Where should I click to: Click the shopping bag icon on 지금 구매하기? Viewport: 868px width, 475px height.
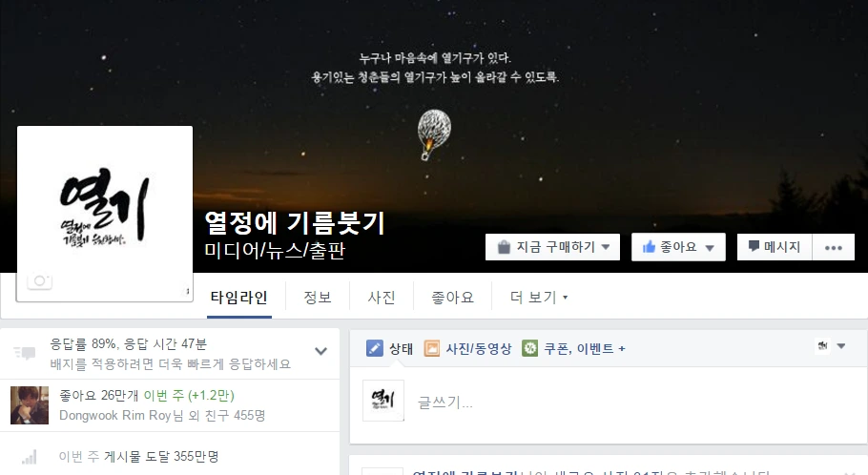tap(504, 247)
